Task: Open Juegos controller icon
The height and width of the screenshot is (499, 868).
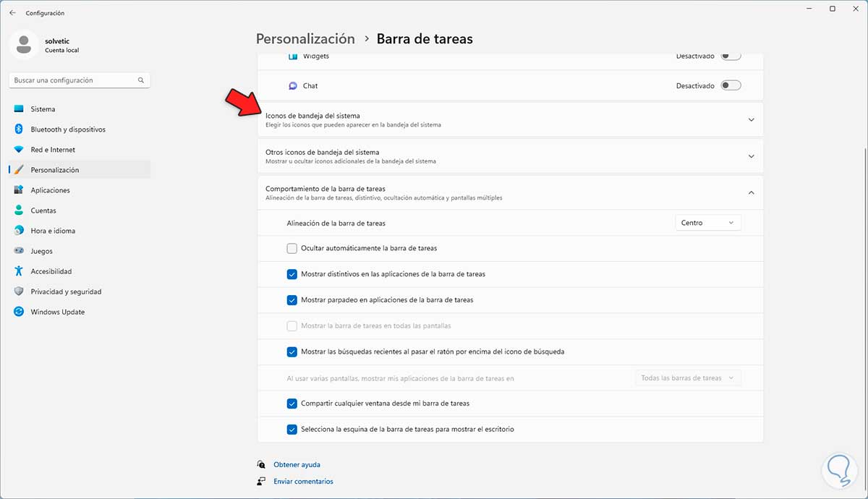Action: pyautogui.click(x=19, y=251)
